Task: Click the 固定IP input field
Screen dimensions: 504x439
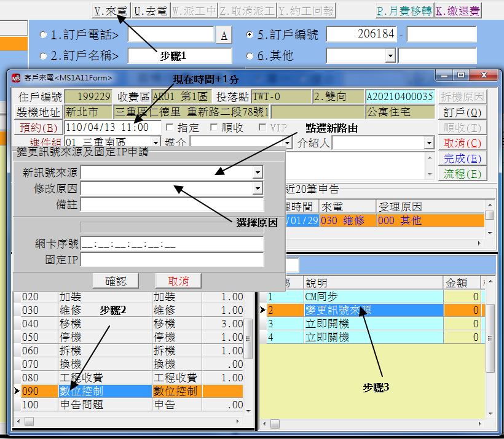Action: pyautogui.click(x=171, y=260)
